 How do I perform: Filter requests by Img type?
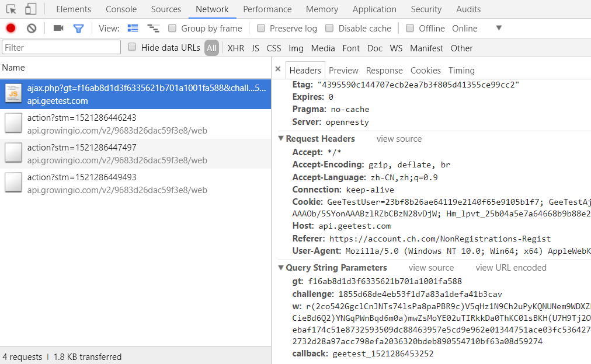point(296,48)
